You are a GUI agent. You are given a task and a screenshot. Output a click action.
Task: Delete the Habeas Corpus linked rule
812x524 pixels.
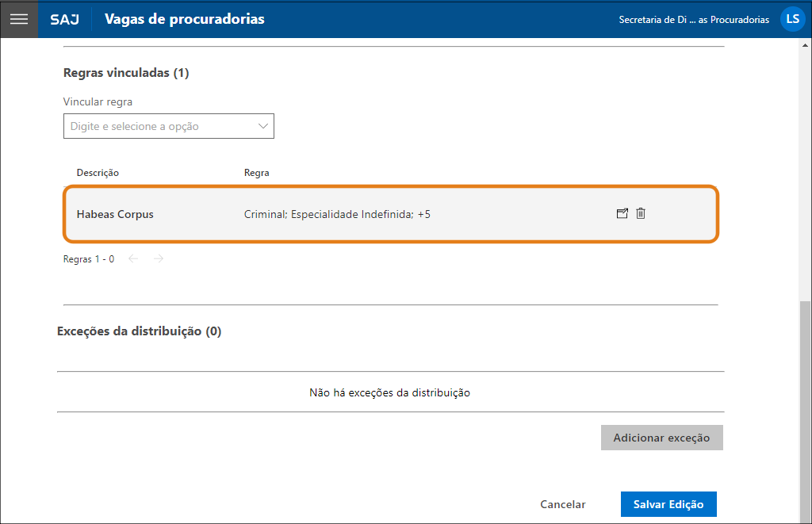click(x=641, y=213)
